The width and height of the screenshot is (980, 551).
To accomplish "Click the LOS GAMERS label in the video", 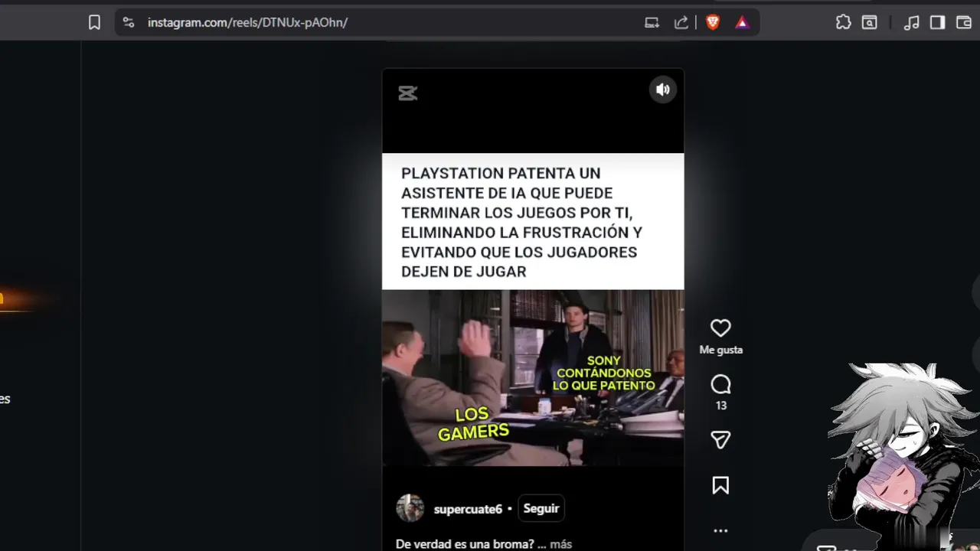I will [473, 424].
